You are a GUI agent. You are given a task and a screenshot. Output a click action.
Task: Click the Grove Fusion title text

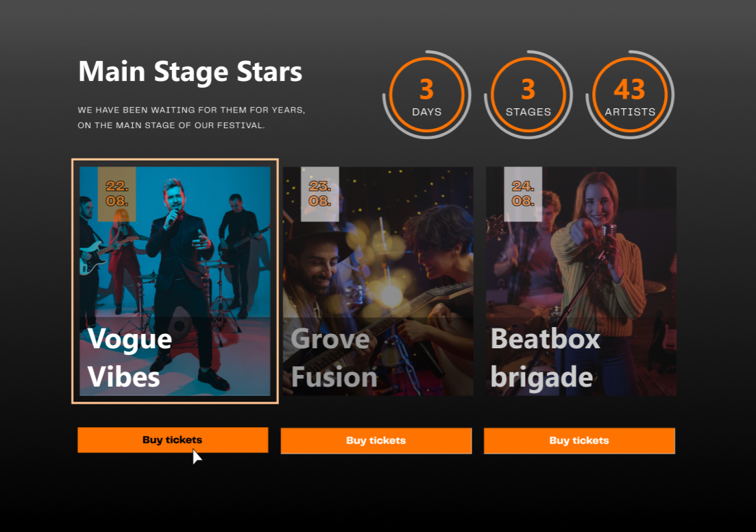(334, 358)
